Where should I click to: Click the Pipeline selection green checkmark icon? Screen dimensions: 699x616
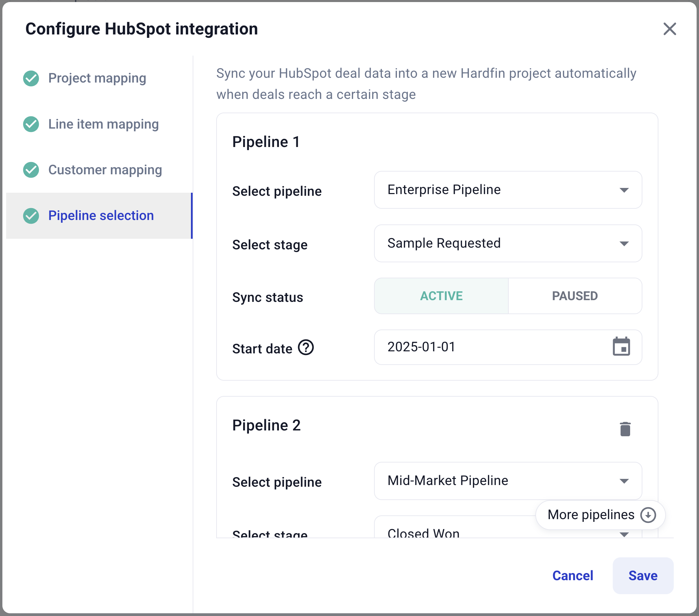tap(31, 216)
